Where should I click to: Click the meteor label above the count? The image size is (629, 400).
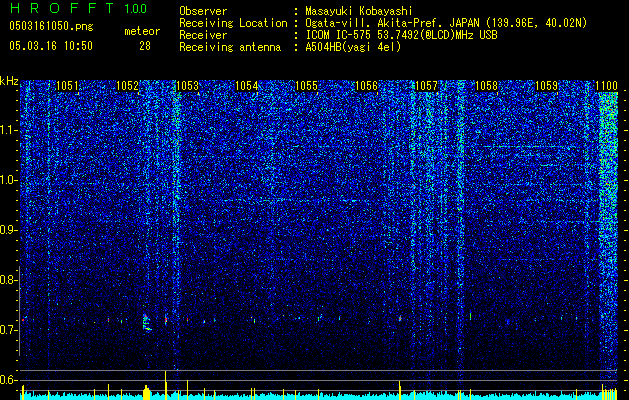142,31
